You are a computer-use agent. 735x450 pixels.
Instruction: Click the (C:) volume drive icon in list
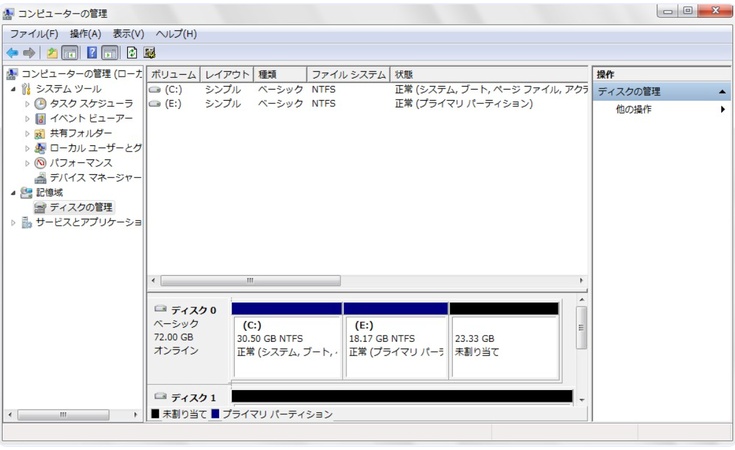155,90
